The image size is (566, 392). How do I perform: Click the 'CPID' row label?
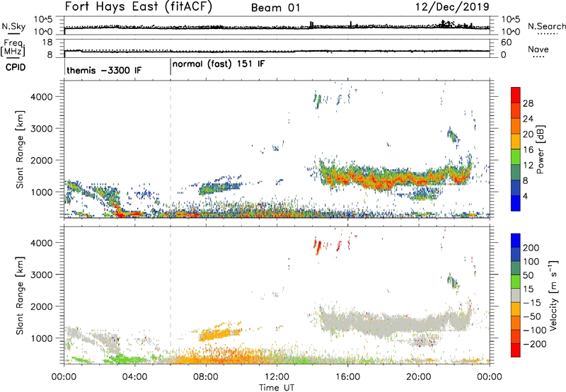pos(16,67)
